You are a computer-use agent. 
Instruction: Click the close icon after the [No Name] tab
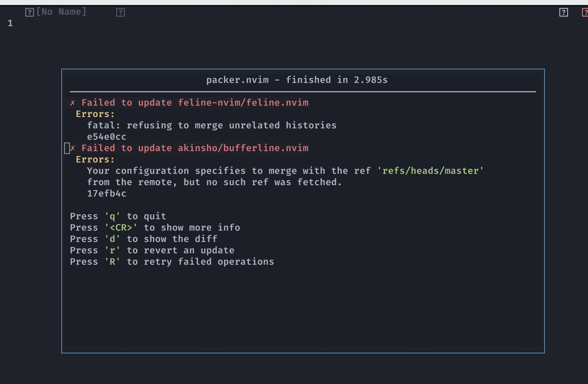(120, 12)
